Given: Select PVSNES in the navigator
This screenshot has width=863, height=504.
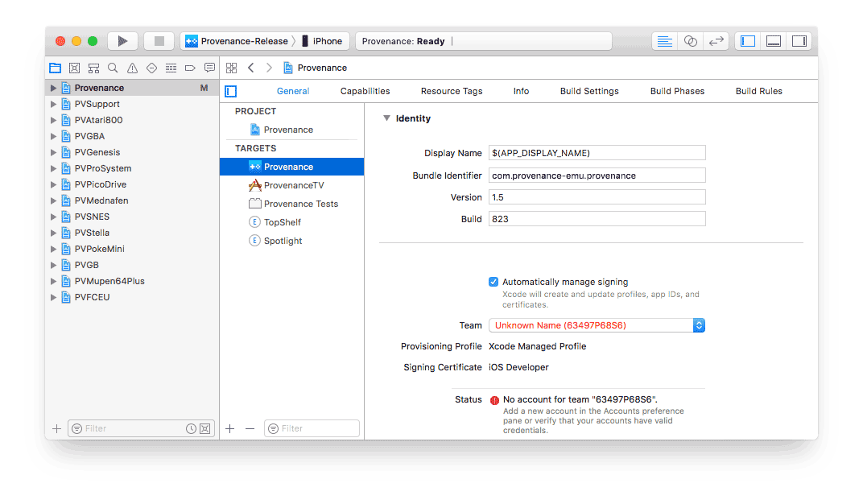Looking at the screenshot, I should pos(132,217).
